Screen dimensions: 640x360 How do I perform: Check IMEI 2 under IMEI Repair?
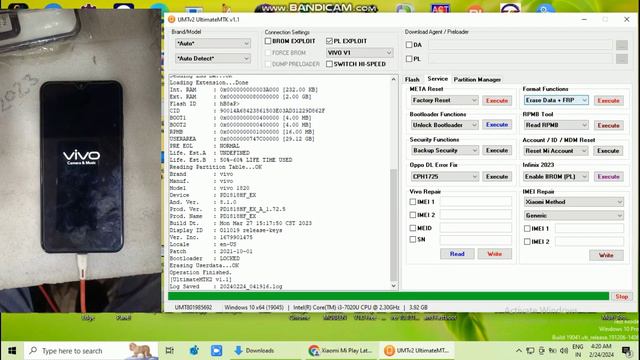click(527, 242)
